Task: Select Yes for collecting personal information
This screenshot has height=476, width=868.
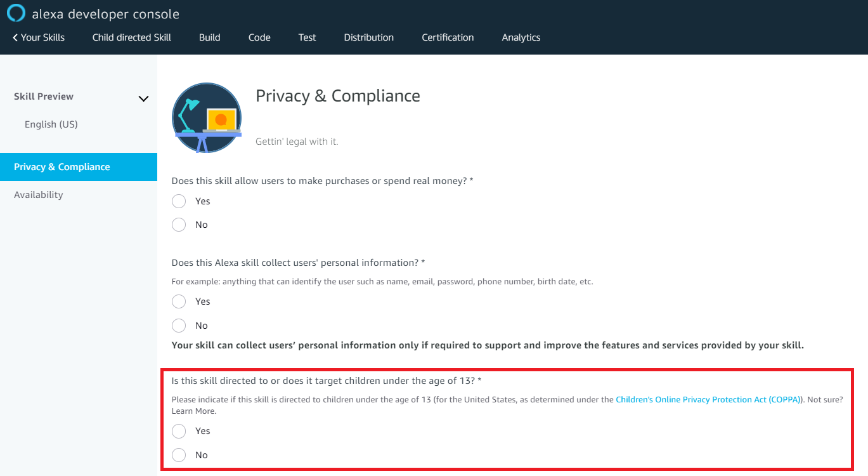Action: coord(178,301)
